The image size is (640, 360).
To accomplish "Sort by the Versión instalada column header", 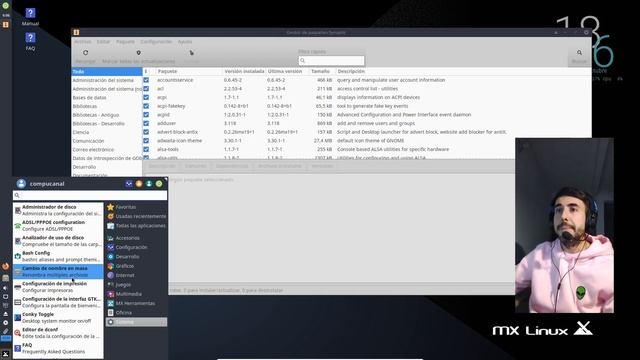I will click(244, 71).
